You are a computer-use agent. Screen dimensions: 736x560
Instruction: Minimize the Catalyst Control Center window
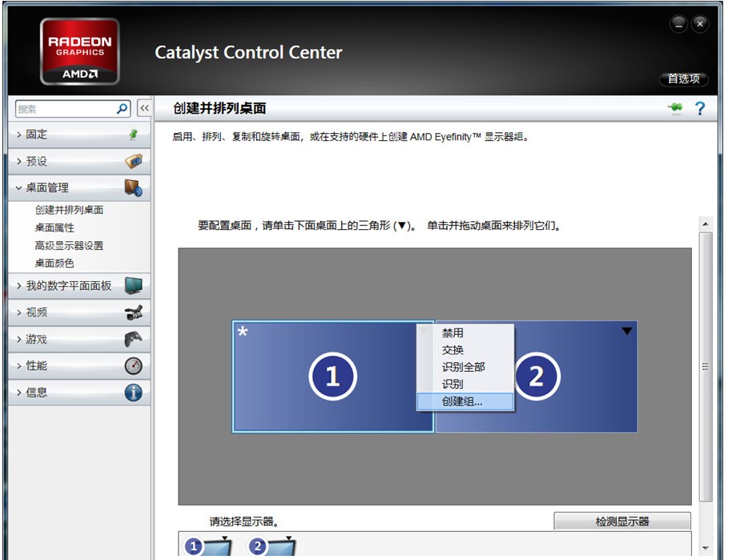(x=678, y=24)
